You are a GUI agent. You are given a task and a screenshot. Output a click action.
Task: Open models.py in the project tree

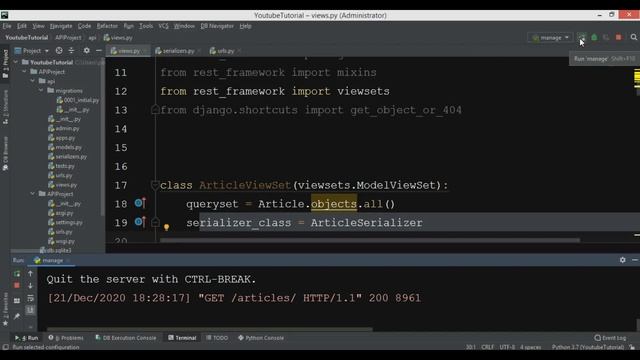click(65, 147)
